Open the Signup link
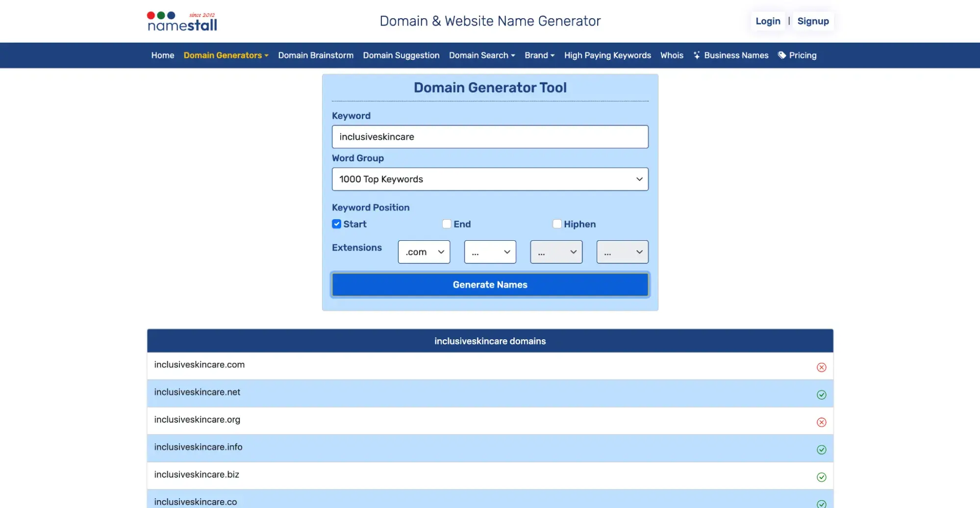Viewport: 980px width, 508px height. tap(812, 21)
